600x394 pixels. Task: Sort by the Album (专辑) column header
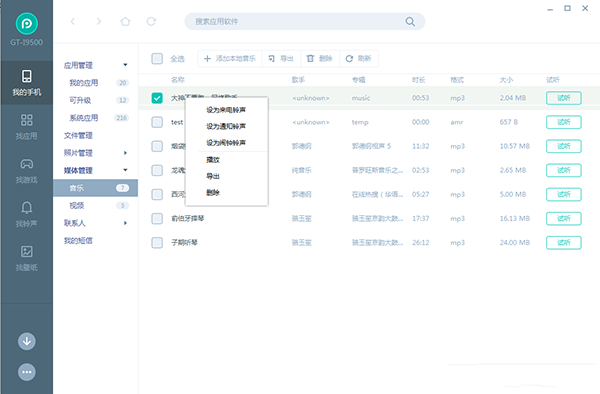[359, 80]
